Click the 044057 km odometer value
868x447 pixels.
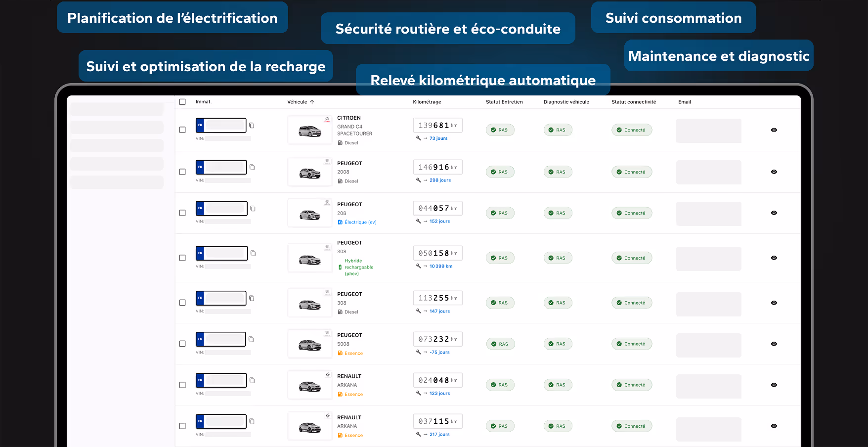pyautogui.click(x=437, y=208)
